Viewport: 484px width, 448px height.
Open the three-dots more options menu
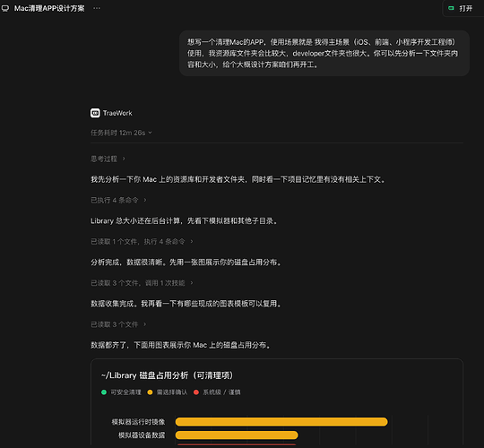click(97, 8)
